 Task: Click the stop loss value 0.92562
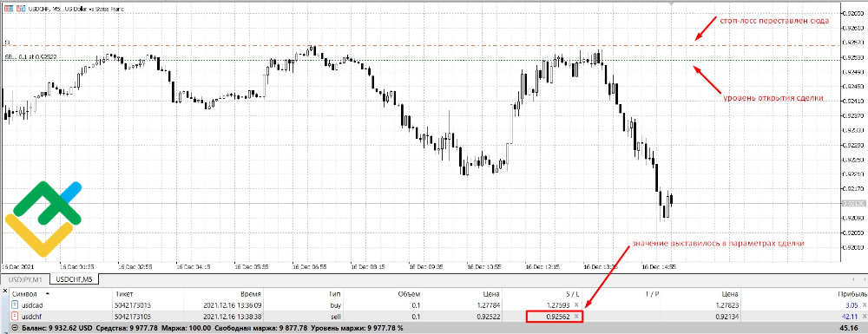point(558,317)
